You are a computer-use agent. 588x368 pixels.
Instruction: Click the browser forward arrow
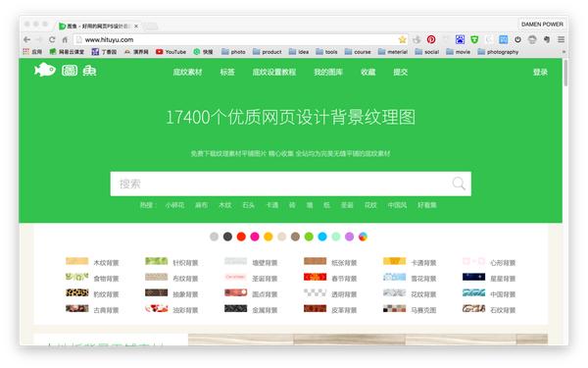coord(39,39)
